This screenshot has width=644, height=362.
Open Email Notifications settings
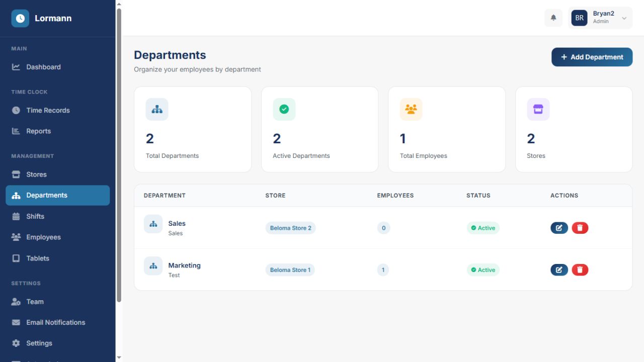point(55,322)
